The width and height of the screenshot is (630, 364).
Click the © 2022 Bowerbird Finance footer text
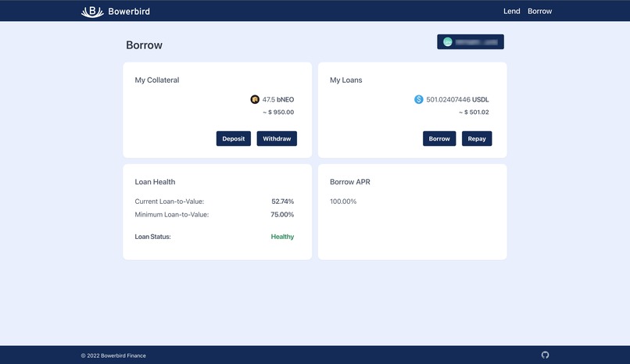click(113, 355)
